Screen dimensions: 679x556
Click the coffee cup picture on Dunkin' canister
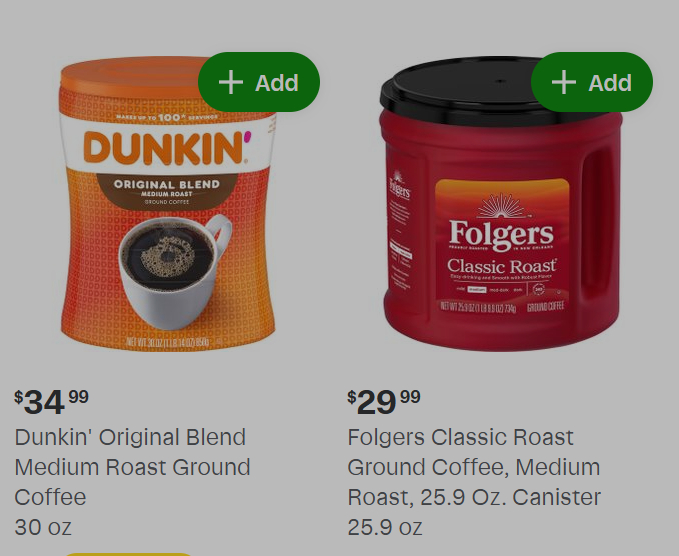pos(175,272)
